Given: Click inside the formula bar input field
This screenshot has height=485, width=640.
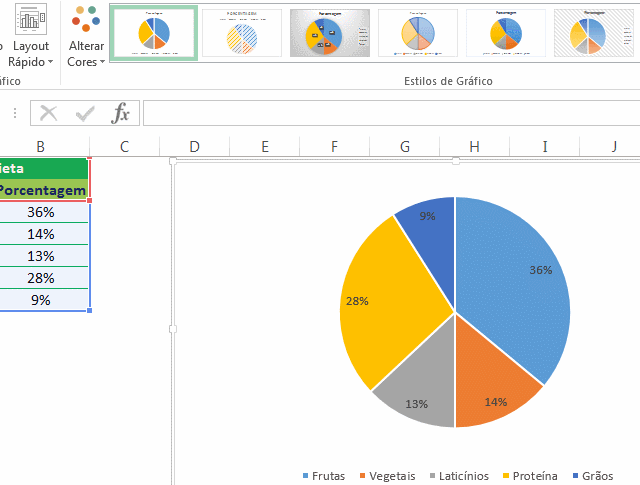Looking at the screenshot, I should coord(390,113).
